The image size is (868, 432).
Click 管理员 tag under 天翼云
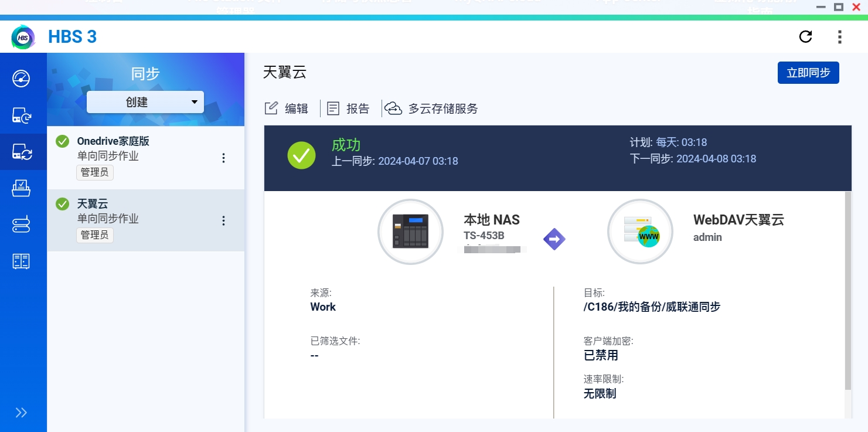click(95, 235)
